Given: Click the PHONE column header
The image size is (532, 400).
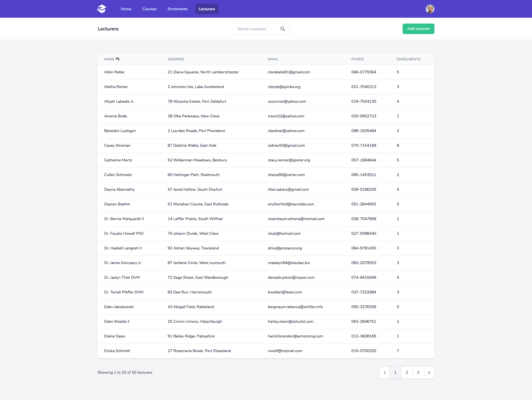Looking at the screenshot, I should tap(357, 59).
